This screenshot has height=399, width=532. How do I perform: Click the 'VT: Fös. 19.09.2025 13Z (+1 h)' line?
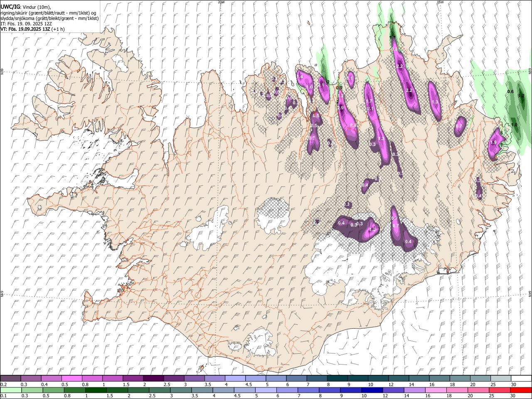(x=32, y=30)
